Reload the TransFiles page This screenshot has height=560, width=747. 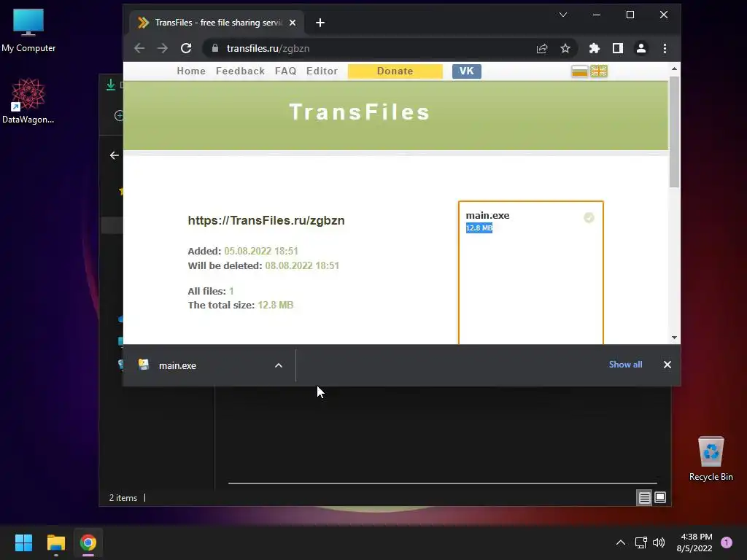click(186, 48)
